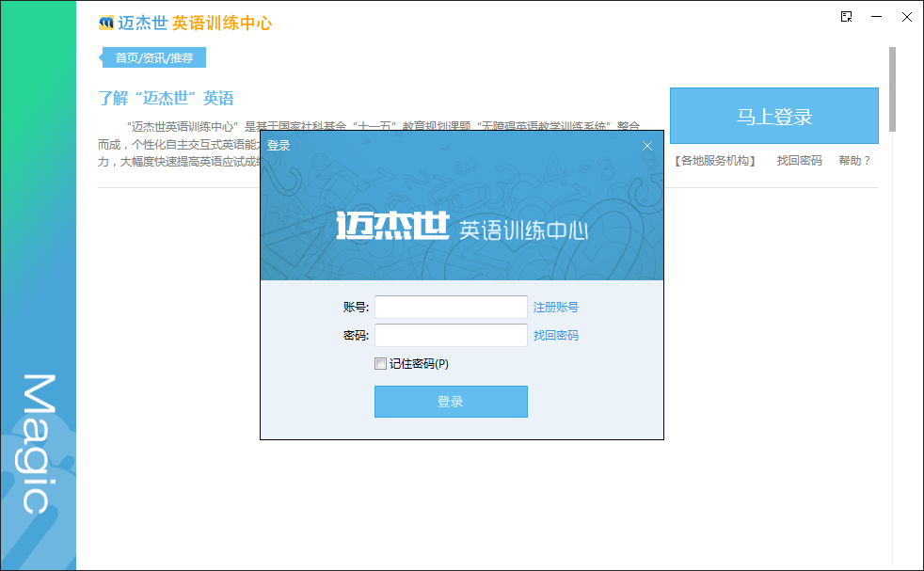Enable the 记住密码(P) checkbox
924x571 pixels.
pyautogui.click(x=380, y=364)
